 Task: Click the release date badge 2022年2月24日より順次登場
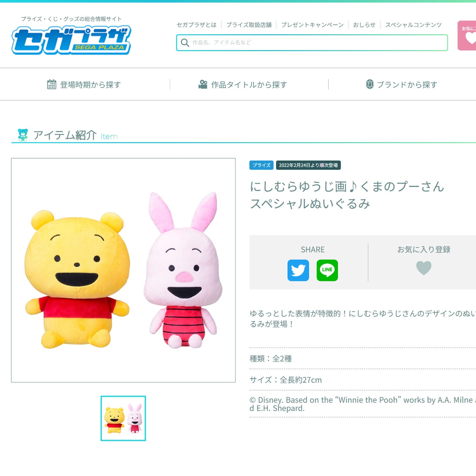click(x=308, y=165)
